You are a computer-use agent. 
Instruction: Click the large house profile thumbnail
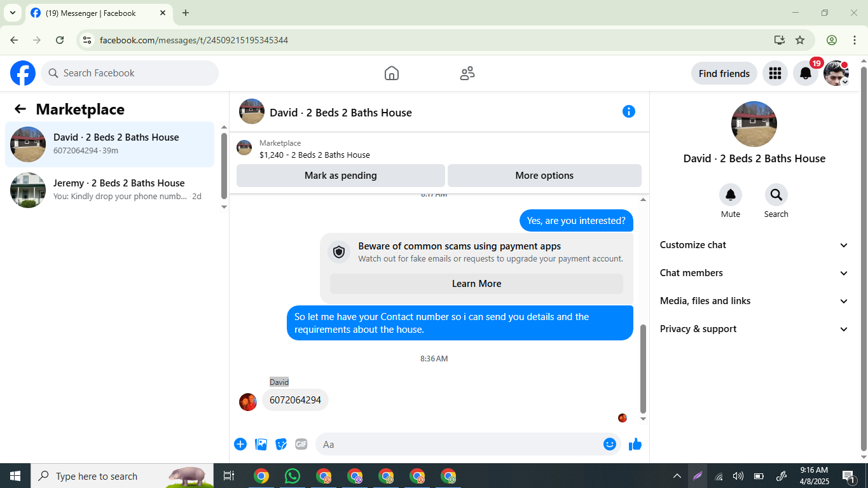click(x=754, y=124)
